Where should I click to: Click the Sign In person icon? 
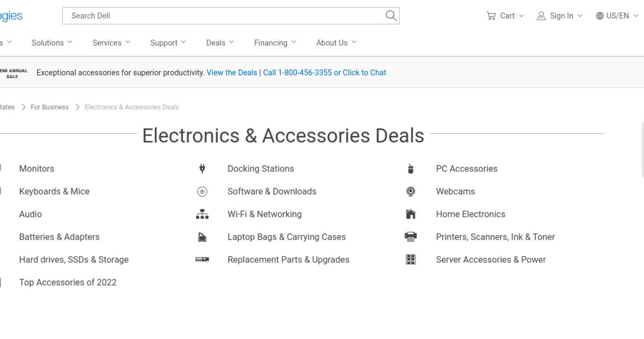point(541,16)
